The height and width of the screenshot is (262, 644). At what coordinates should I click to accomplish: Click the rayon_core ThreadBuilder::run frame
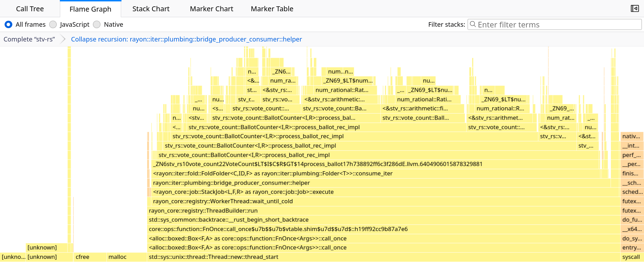pos(203,211)
